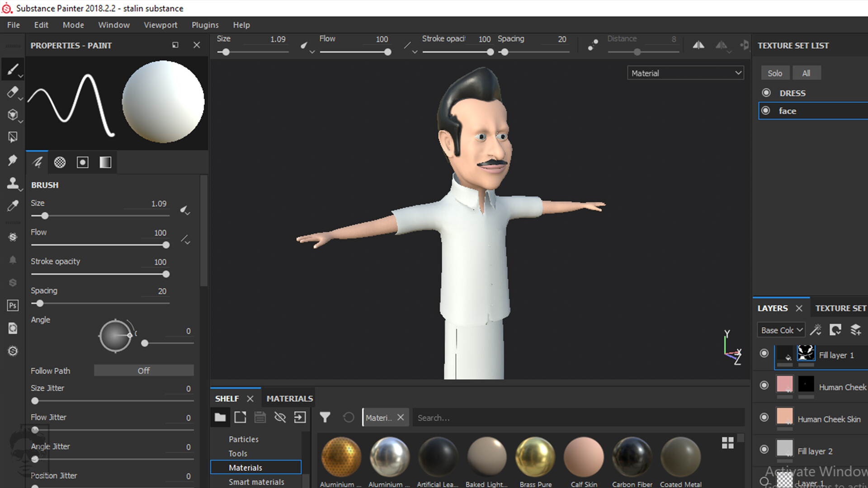Toggle visibility of Human Cheek layer with mask
The width and height of the screenshot is (868, 488).
coord(764,385)
